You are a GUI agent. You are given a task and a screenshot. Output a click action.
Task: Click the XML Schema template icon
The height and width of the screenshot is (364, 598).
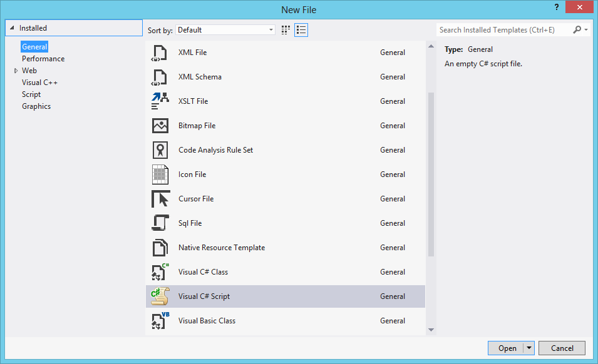(160, 77)
